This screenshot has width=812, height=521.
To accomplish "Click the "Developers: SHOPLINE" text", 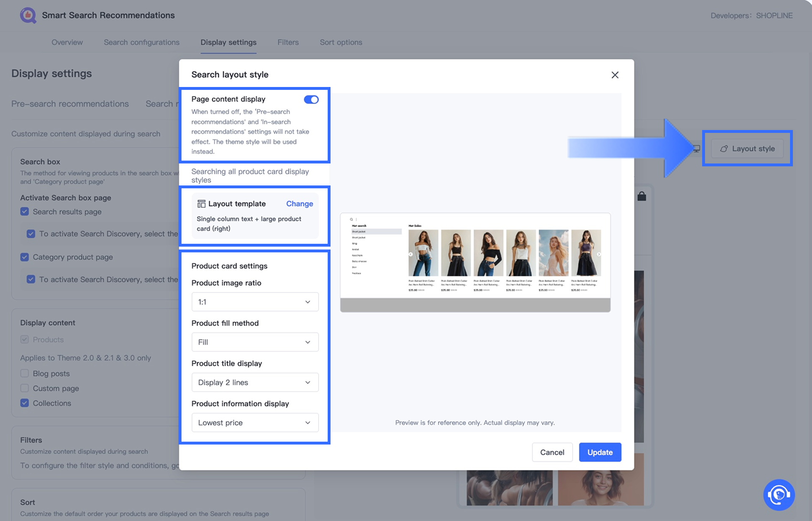I will click(x=751, y=15).
